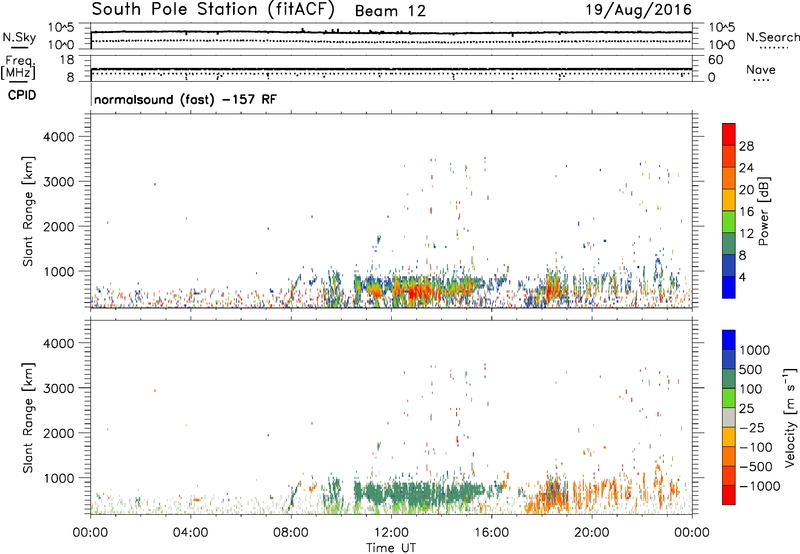Click the Power [dB] colorbar title
Screen dimensions: 800x554
click(x=764, y=211)
